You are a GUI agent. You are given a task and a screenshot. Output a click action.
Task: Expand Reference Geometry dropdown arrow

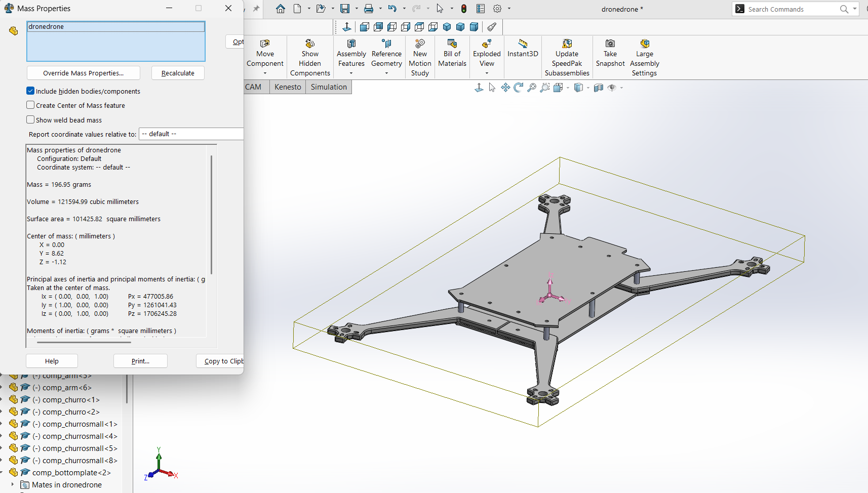tap(386, 73)
